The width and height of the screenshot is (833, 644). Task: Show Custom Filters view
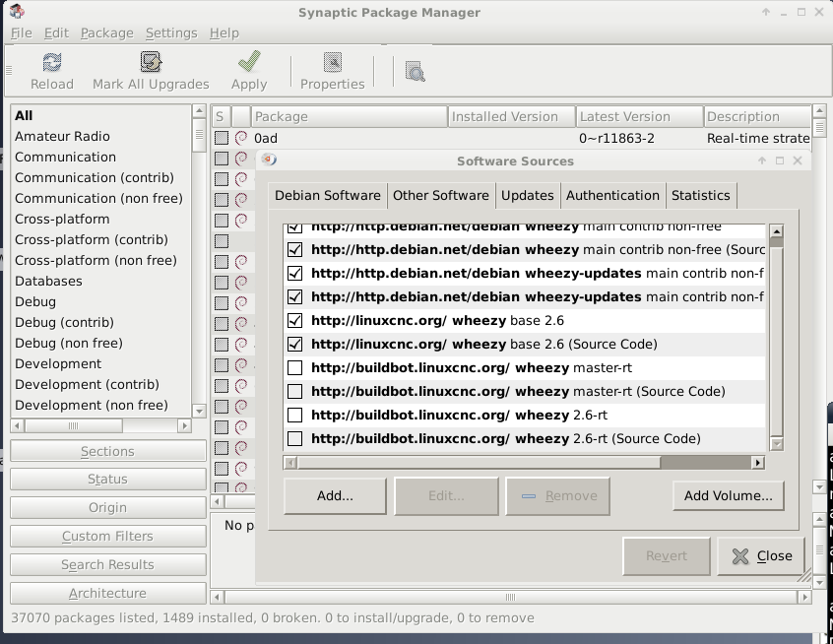tap(108, 536)
